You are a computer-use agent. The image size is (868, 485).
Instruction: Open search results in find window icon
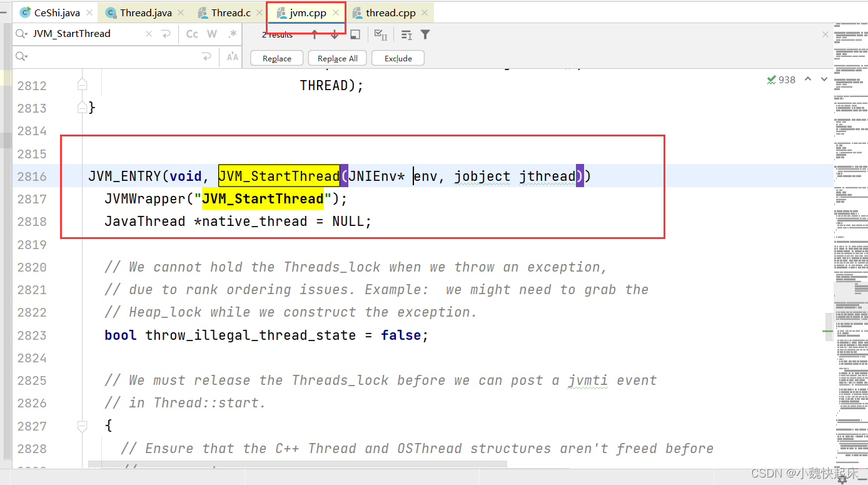pos(355,34)
